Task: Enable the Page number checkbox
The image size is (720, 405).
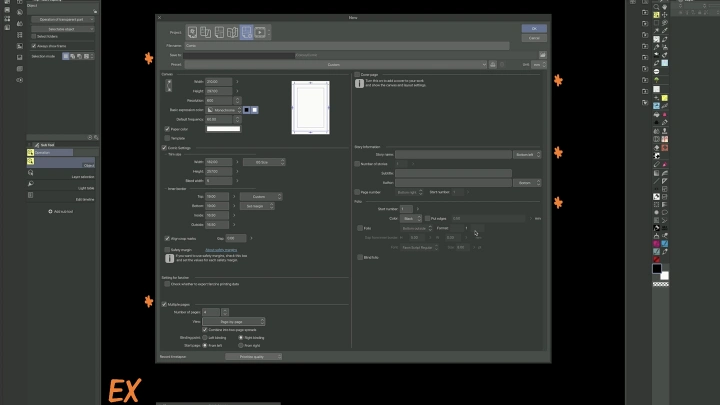Action: point(357,192)
